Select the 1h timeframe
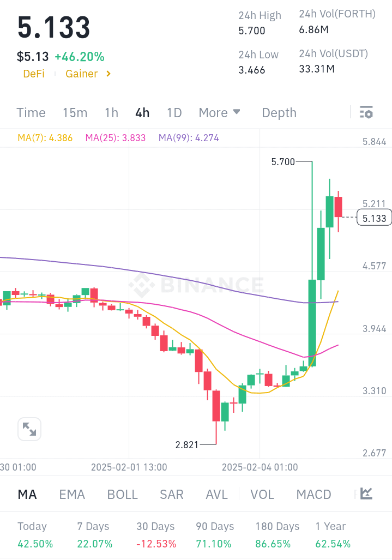Screen dimensions: 392x560 [111, 113]
